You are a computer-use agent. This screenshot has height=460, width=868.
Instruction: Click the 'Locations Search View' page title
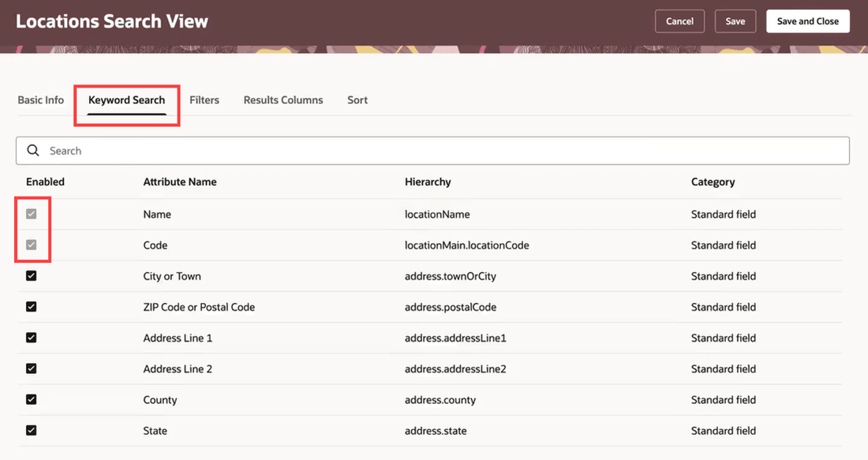pyautogui.click(x=112, y=21)
